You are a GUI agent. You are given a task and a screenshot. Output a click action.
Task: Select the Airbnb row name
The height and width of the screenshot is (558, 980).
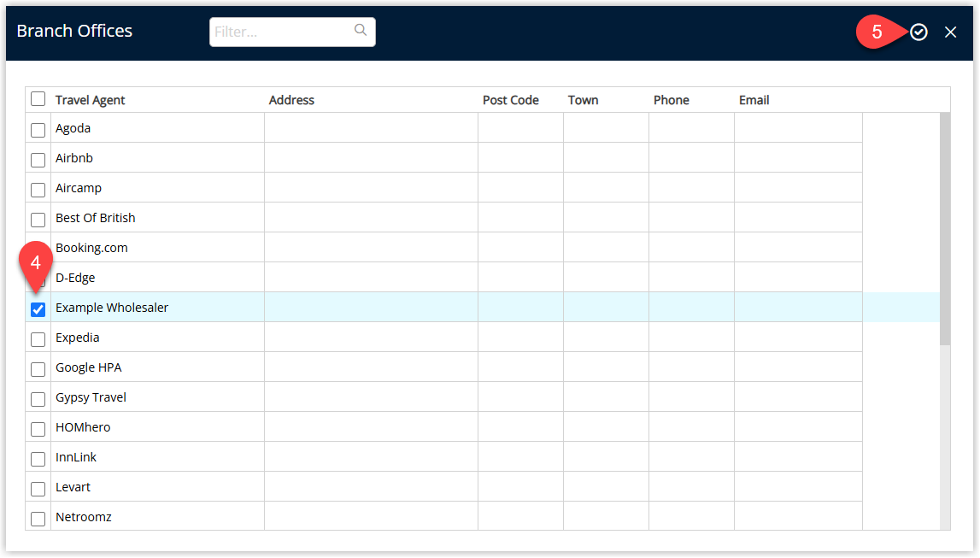pos(73,158)
